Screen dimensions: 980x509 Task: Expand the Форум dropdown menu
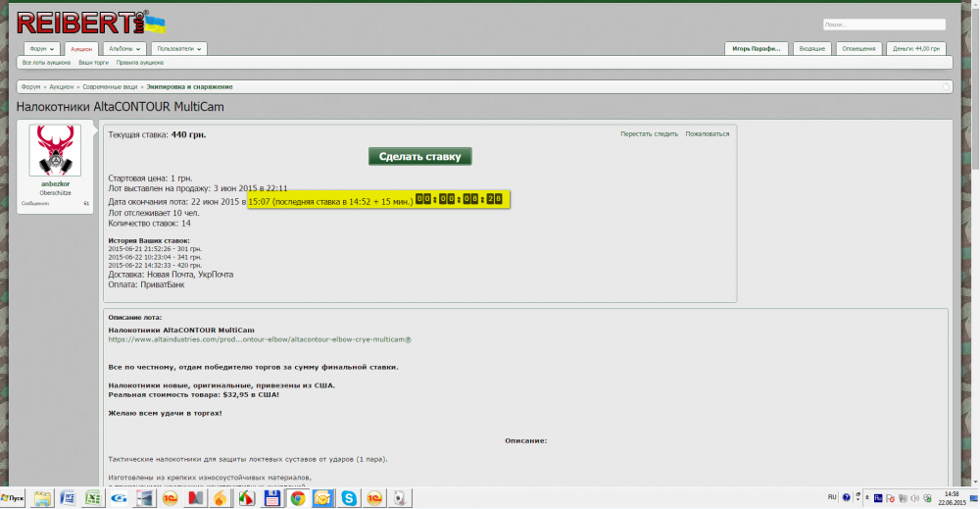[42, 48]
